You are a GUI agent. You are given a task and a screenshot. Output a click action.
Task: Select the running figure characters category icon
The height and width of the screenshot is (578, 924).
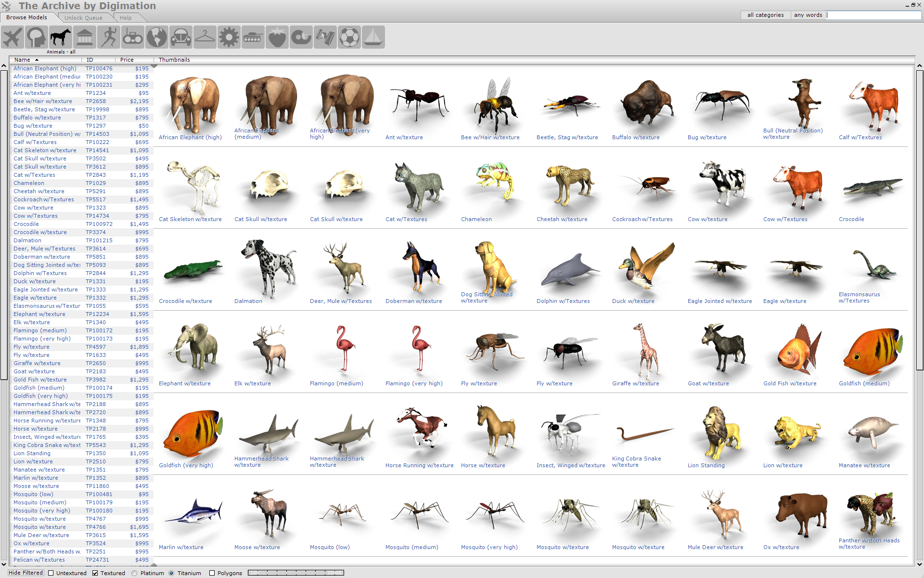coord(109,37)
